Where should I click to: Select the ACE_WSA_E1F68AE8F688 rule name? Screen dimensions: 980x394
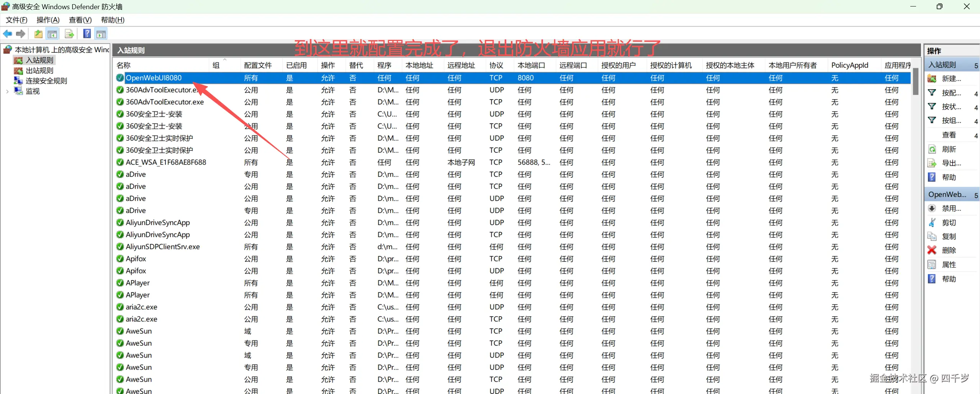pyautogui.click(x=166, y=162)
